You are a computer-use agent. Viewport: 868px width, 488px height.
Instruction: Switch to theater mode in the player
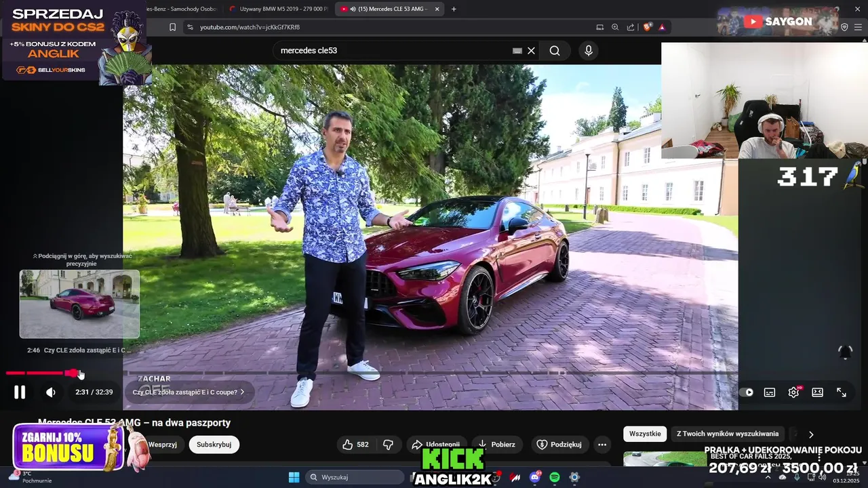pos(818,392)
